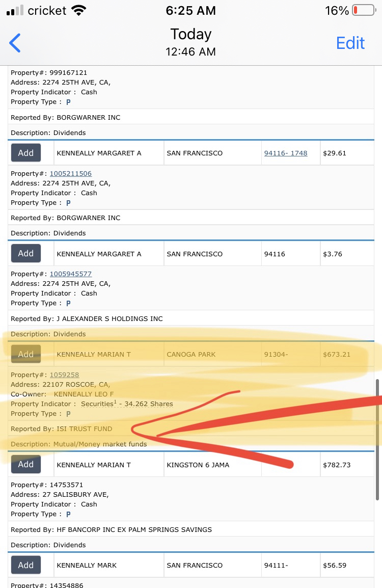Tap the 6:25 AM status bar clock
Viewport: 382px width, 588px height.
[x=191, y=11]
